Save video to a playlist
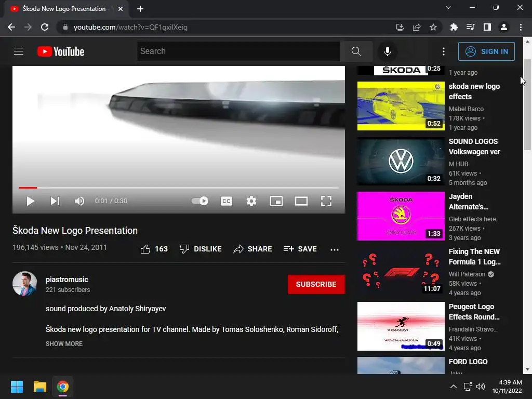 tap(300, 249)
